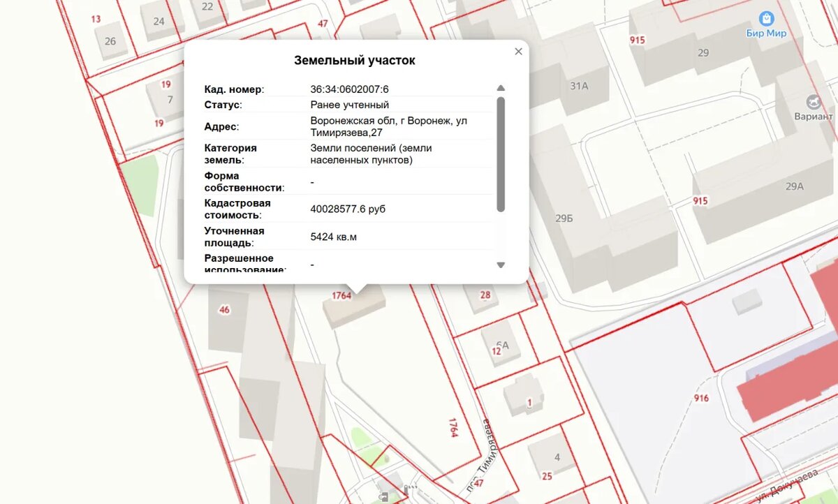Click building number 26 on the map

110,41
